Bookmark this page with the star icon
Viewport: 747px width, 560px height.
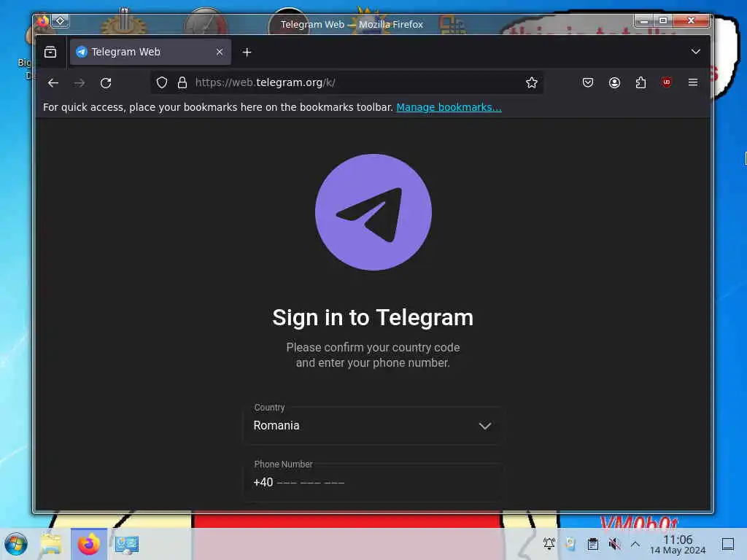(532, 83)
